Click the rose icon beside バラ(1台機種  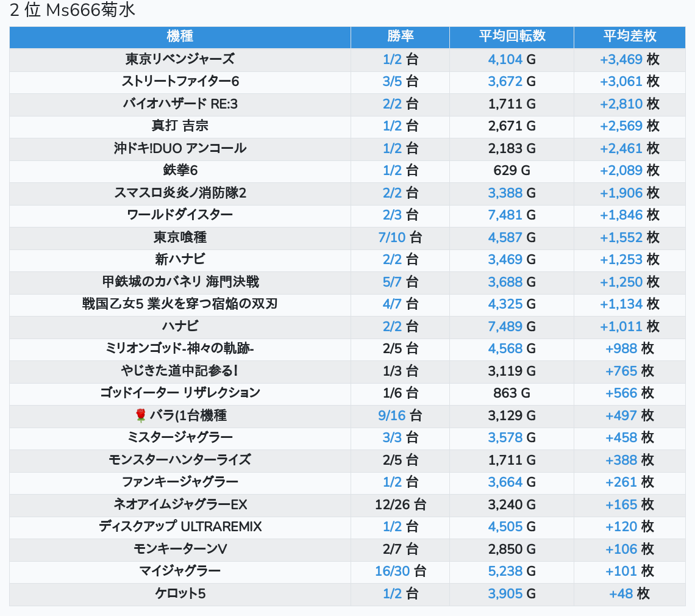(x=140, y=415)
